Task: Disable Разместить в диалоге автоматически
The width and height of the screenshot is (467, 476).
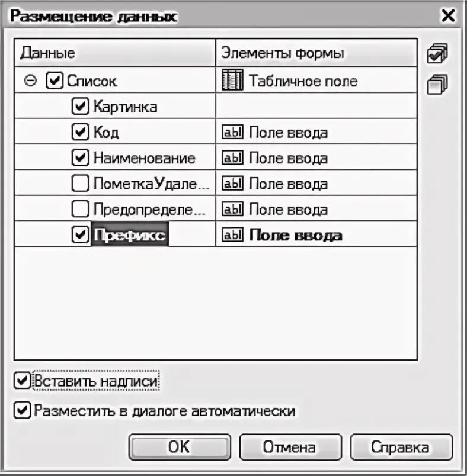Action: click(22, 410)
